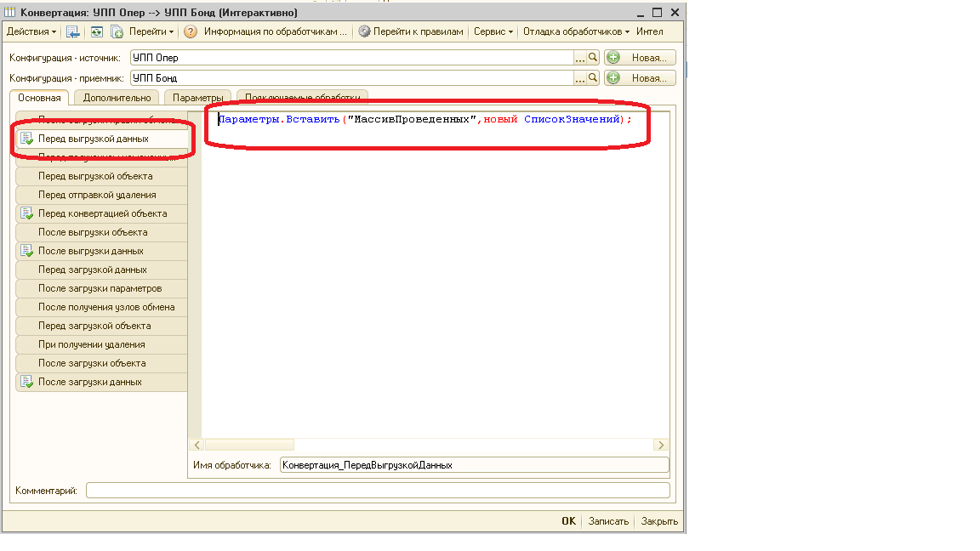Open Информация по обработчикам
Viewport: 980px width, 551px height.
click(275, 31)
